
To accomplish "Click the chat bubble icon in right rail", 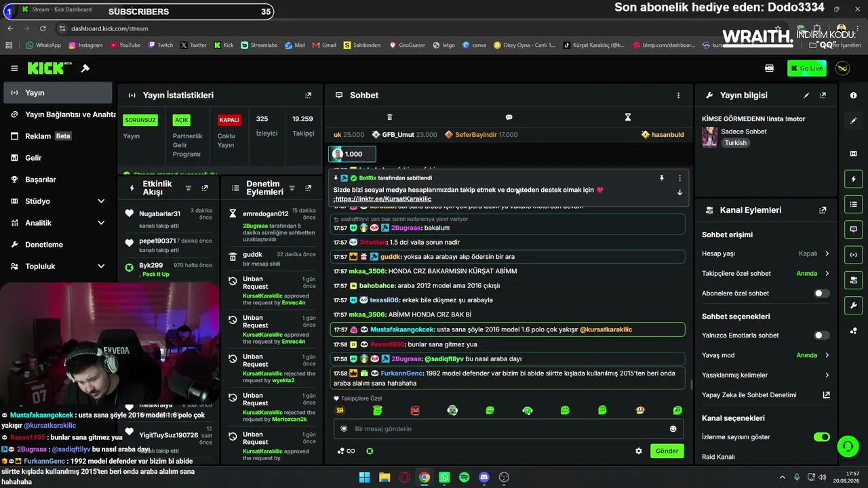I will coord(853,229).
